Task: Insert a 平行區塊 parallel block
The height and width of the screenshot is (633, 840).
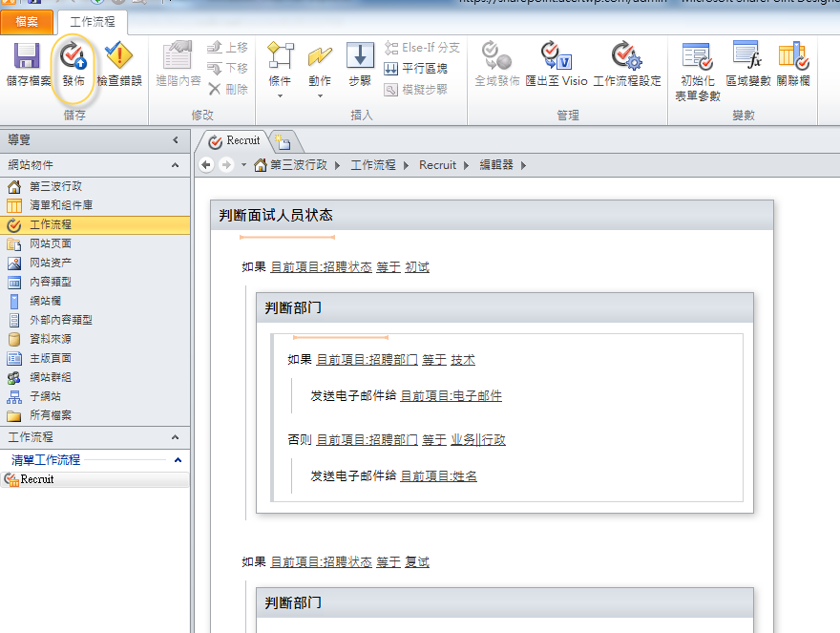Action: 423,69
